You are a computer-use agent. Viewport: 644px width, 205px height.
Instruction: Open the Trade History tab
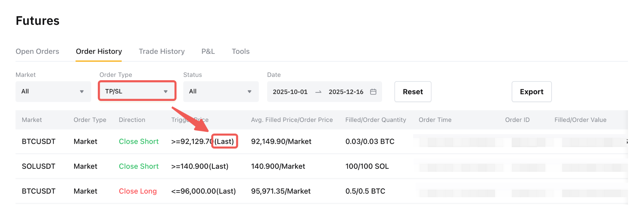point(162,51)
